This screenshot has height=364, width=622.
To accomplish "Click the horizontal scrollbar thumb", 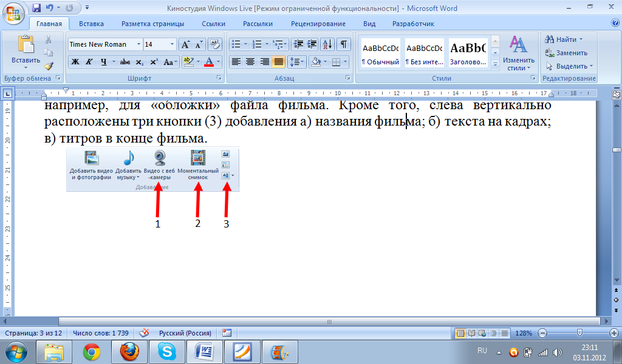I will (x=329, y=322).
